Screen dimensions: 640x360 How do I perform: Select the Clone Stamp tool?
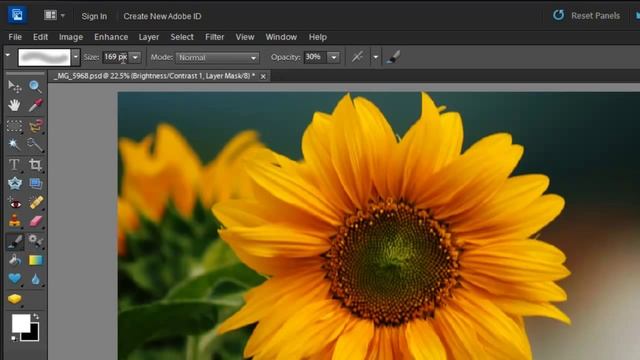click(14, 221)
